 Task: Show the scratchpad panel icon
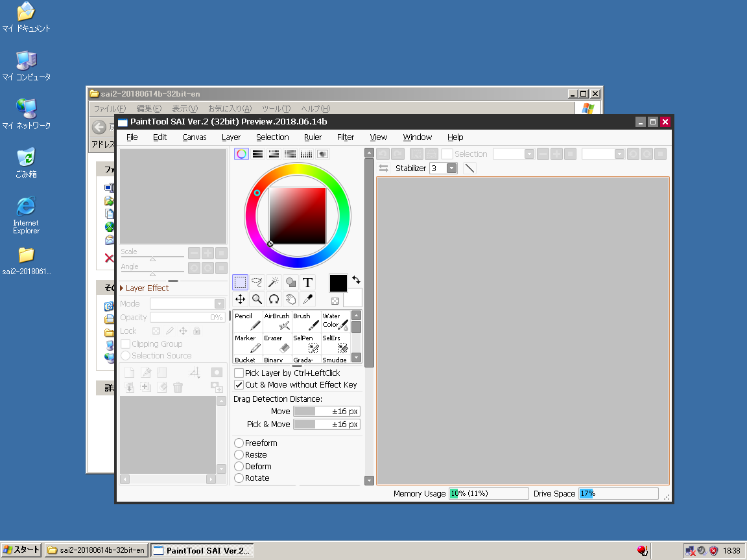[322, 154]
